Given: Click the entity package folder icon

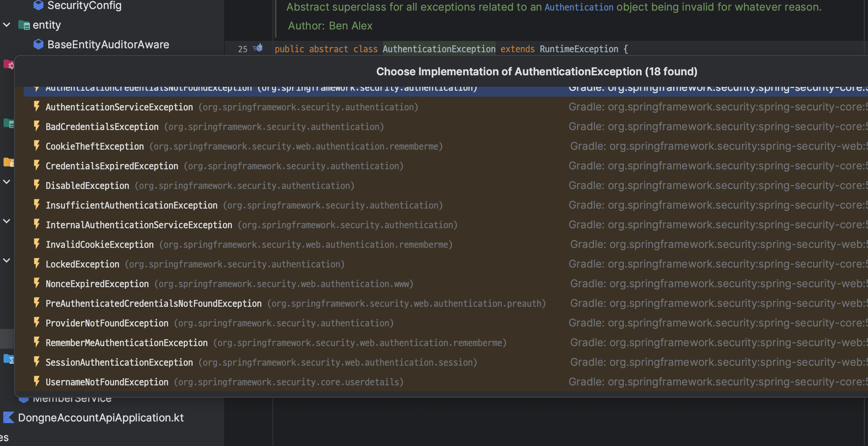Looking at the screenshot, I should click(x=24, y=25).
